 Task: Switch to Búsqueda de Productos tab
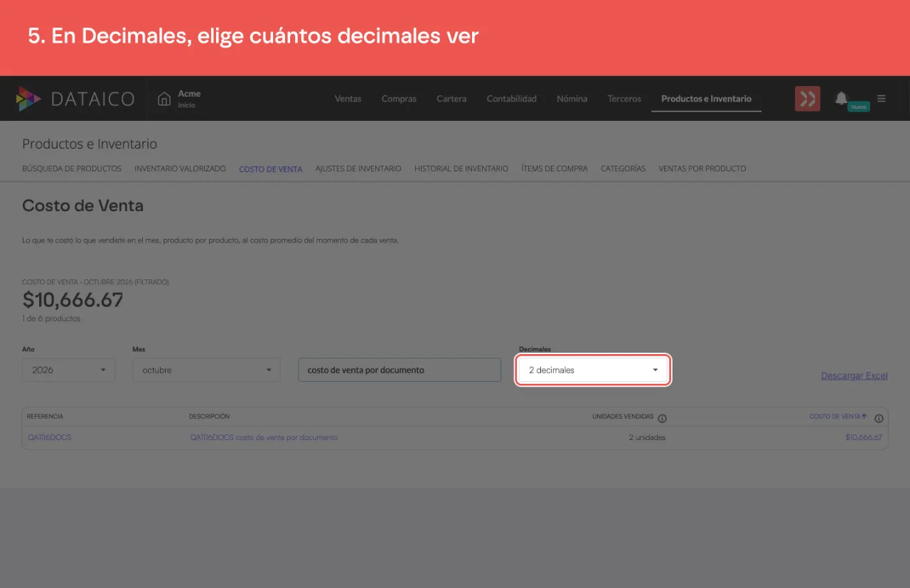[72, 169]
